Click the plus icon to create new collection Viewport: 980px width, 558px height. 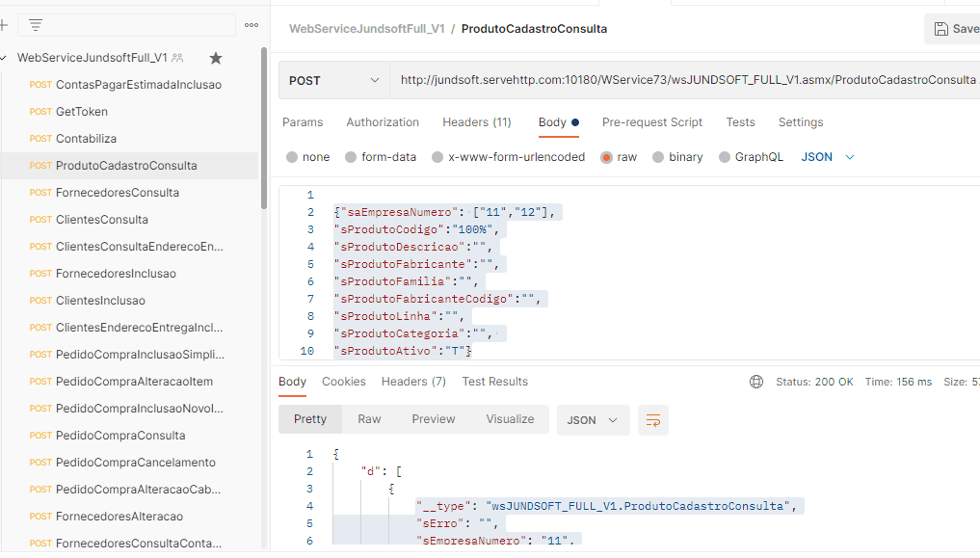[3, 25]
